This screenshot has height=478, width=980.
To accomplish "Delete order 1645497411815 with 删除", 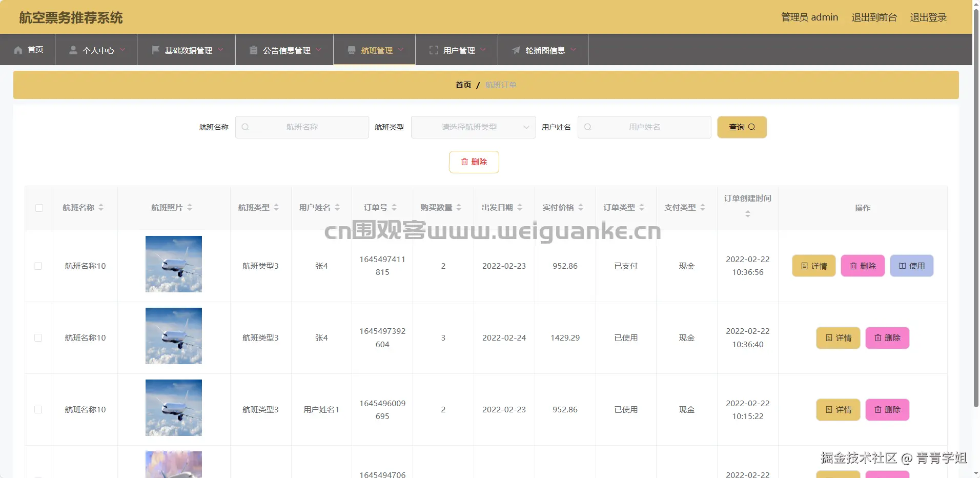I will click(x=863, y=266).
